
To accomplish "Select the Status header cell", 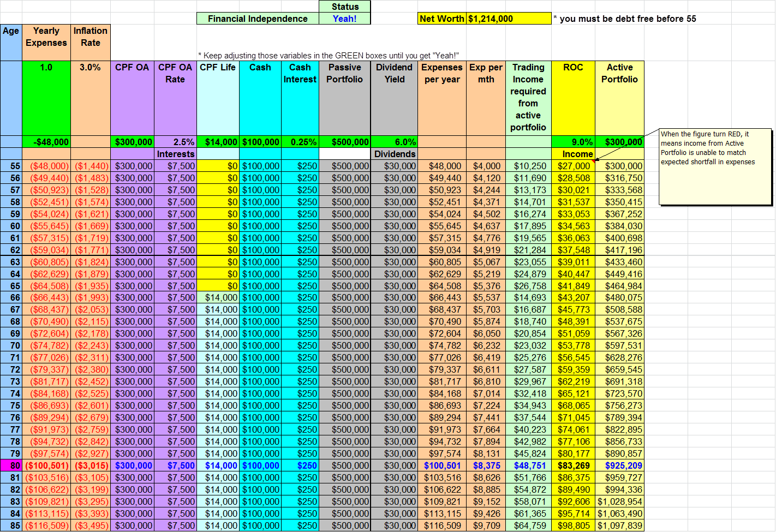I will point(345,7).
